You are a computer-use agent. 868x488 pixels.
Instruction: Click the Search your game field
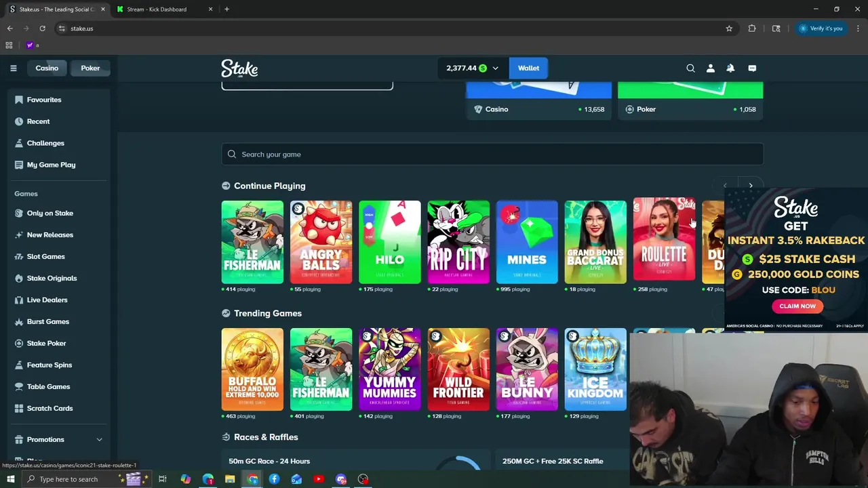(492, 154)
